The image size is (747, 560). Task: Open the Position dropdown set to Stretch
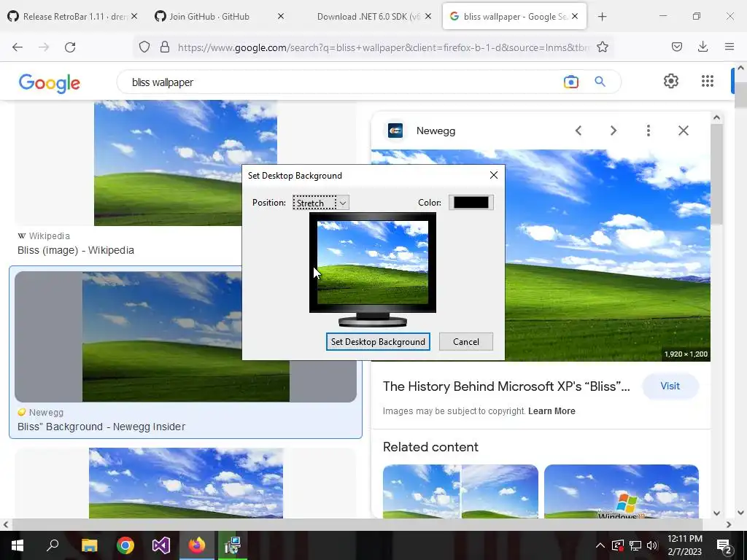pos(321,203)
